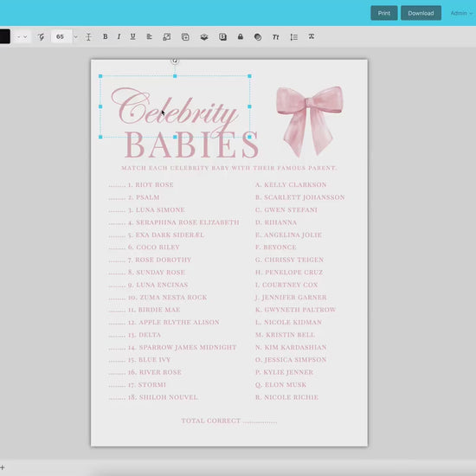Click the curved text effect icon

pos(312,36)
